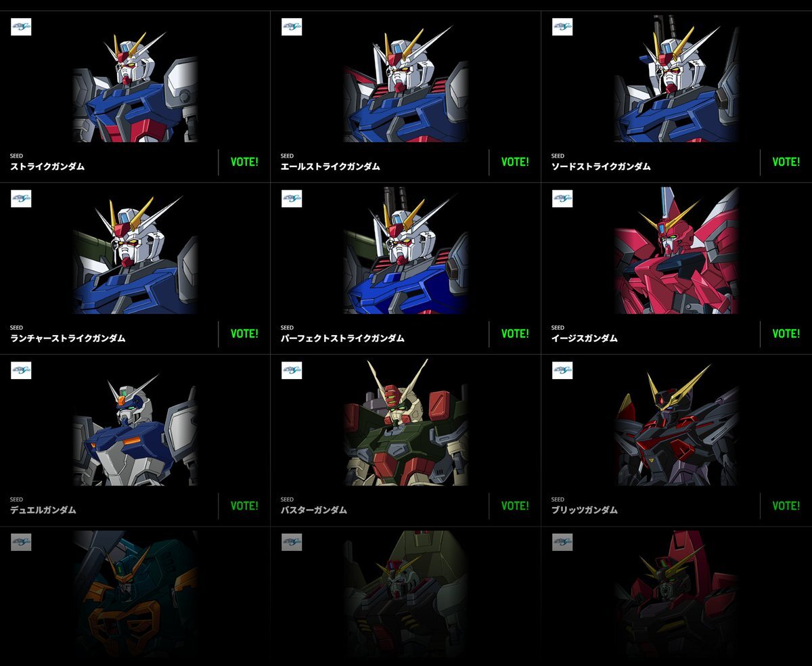Viewport: 812px width, 666px height.
Task: Select the デュエルガンダム name label
Action: tap(43, 510)
